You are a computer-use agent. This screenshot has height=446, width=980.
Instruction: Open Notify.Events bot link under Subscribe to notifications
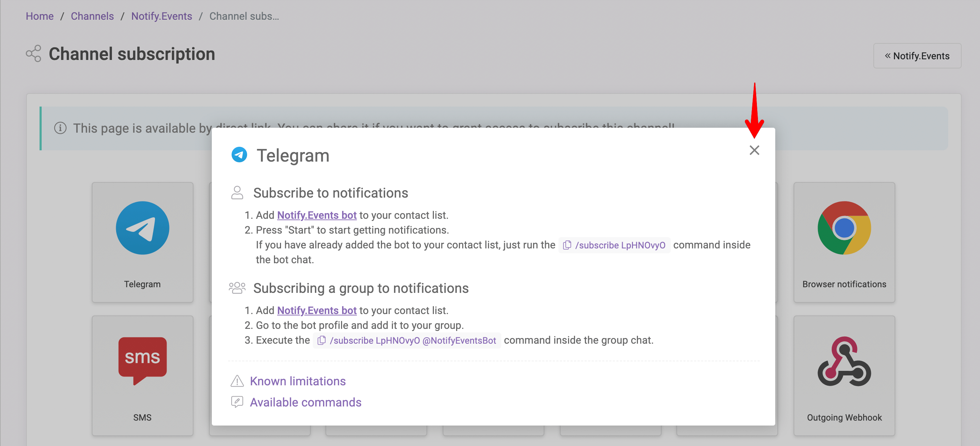[x=317, y=215]
